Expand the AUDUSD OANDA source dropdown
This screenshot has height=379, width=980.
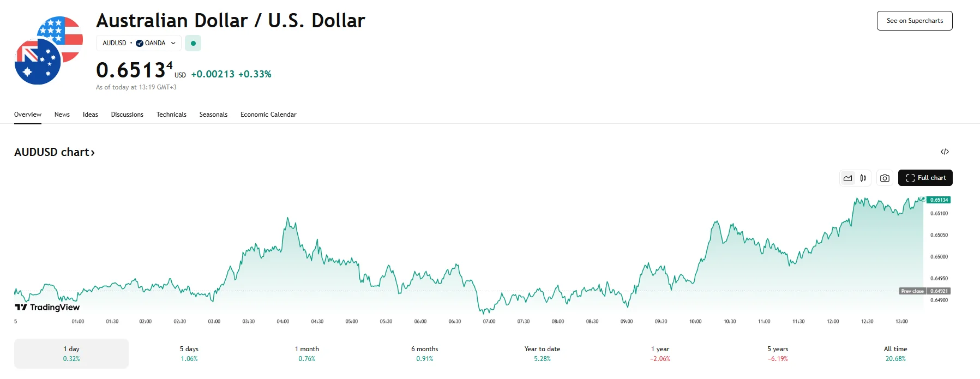(139, 43)
